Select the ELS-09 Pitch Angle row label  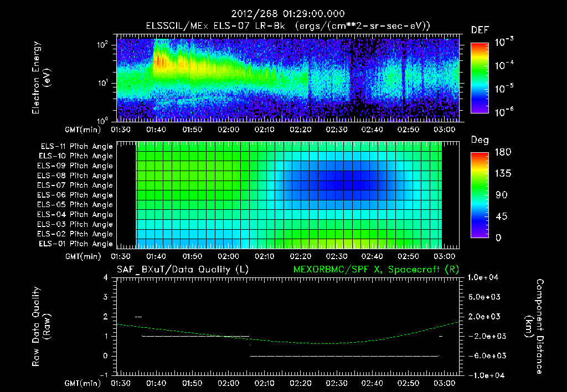pos(75,166)
